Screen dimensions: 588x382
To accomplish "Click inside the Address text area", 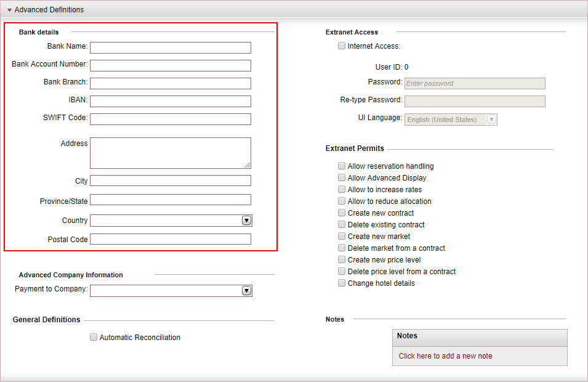I will 171,153.
